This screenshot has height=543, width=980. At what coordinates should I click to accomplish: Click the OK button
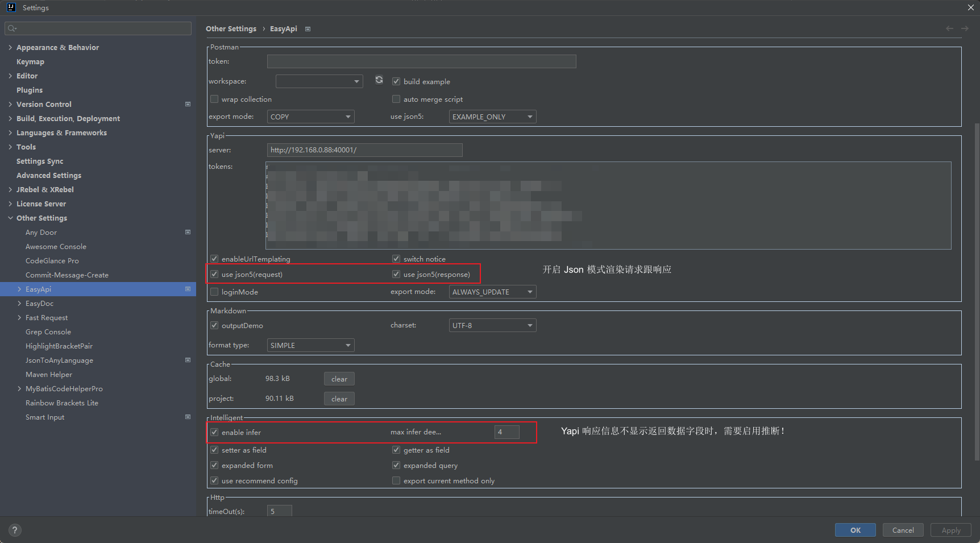tap(855, 530)
